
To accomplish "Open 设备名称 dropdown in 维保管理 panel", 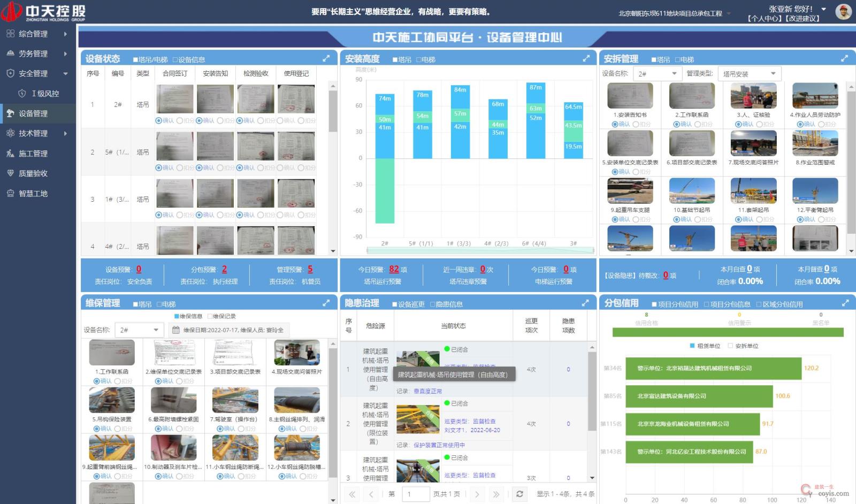I will [139, 330].
